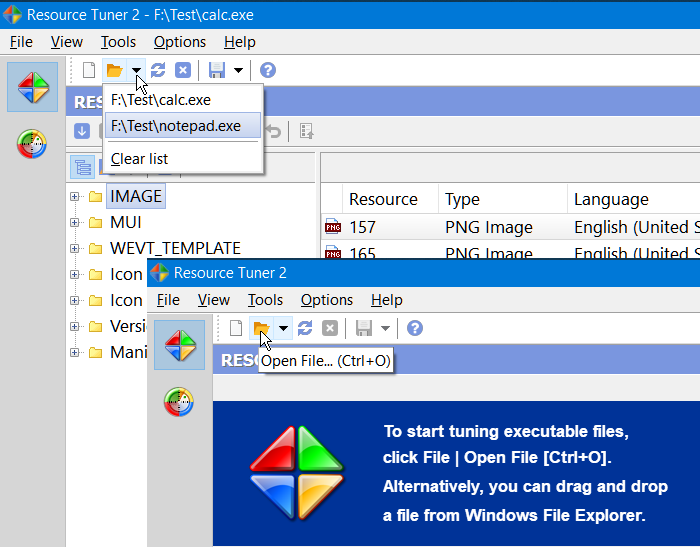The width and height of the screenshot is (700, 547).
Task: Open Save dropdown arrow in top window
Action: [238, 70]
